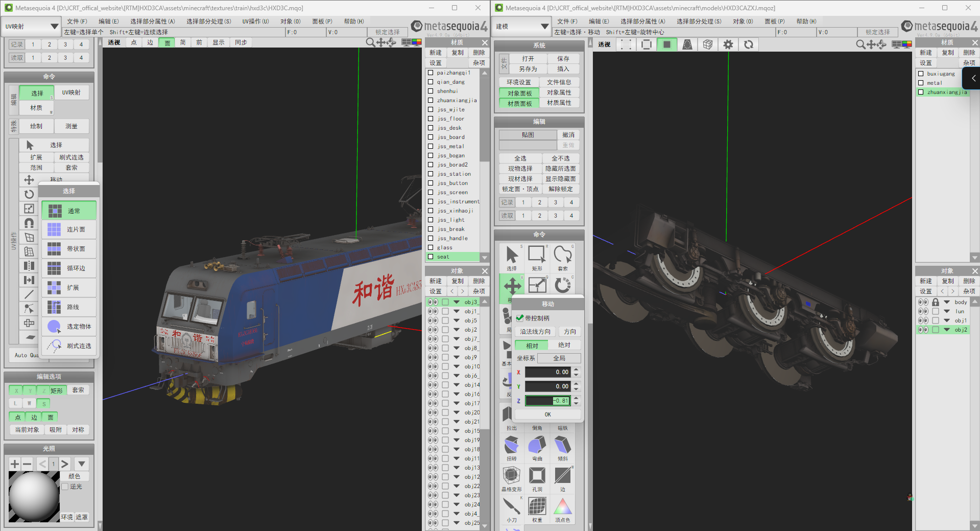Image resolution: width=980 pixels, height=531 pixels.
Task: Open the 权重 weight tool
Action: (537, 510)
